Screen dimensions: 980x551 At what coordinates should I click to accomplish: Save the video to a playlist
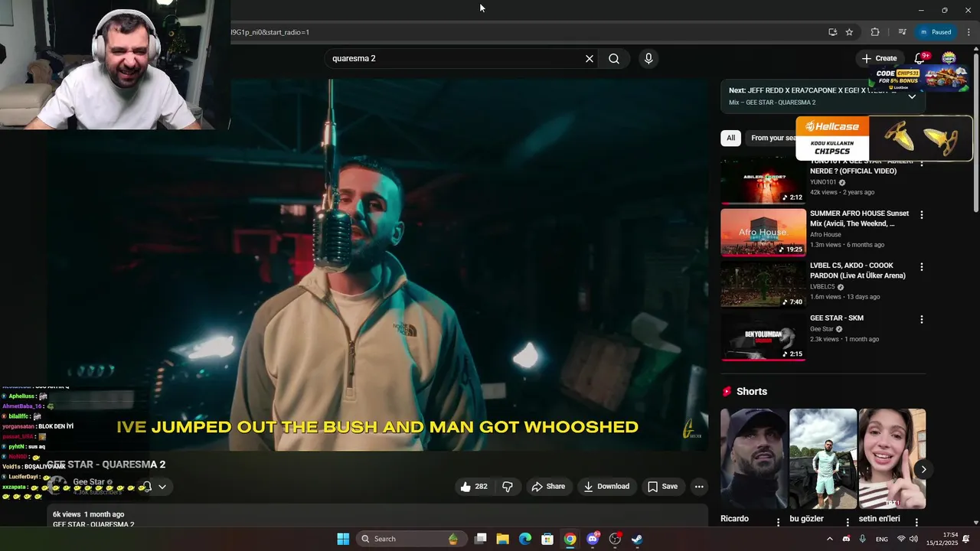(662, 487)
